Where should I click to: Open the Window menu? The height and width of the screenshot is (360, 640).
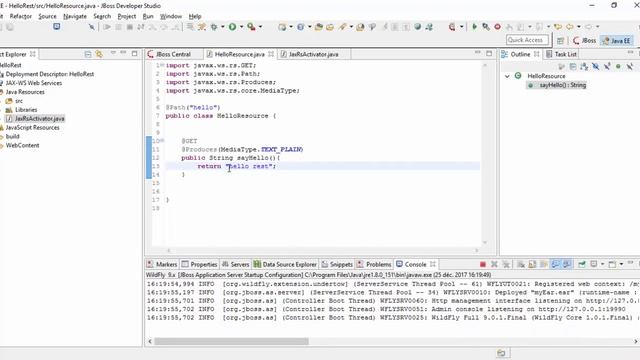click(x=171, y=16)
